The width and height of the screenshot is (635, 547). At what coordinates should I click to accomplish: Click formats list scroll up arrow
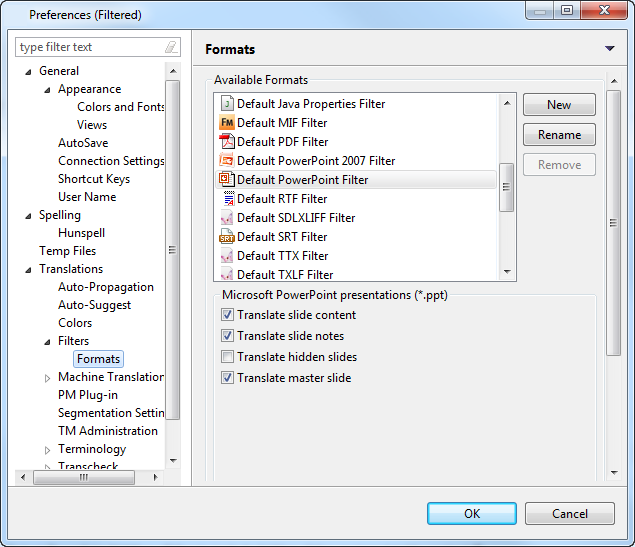pos(507,103)
